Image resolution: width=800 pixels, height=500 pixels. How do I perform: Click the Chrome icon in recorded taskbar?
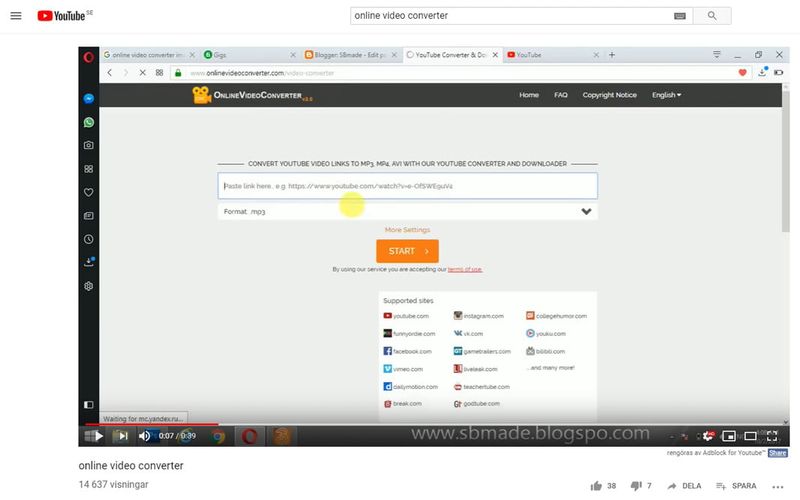(218, 437)
